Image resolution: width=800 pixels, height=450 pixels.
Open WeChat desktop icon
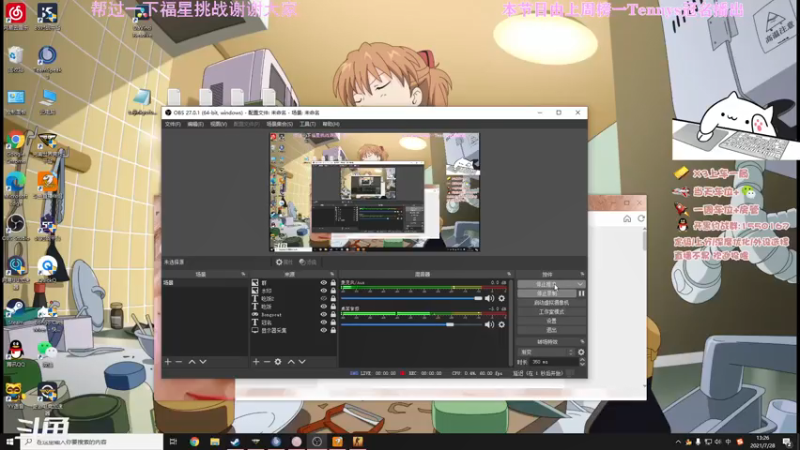point(47,354)
